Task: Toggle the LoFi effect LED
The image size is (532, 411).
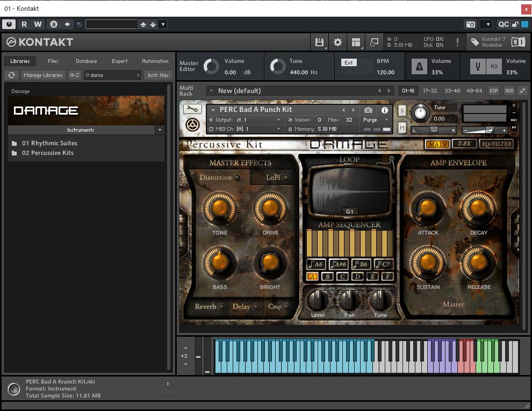Action: [x=286, y=178]
